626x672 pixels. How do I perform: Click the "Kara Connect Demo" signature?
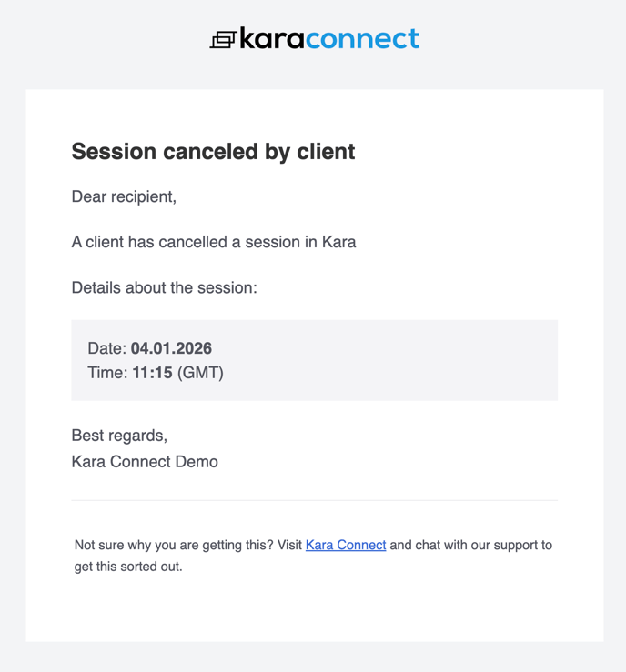145,461
